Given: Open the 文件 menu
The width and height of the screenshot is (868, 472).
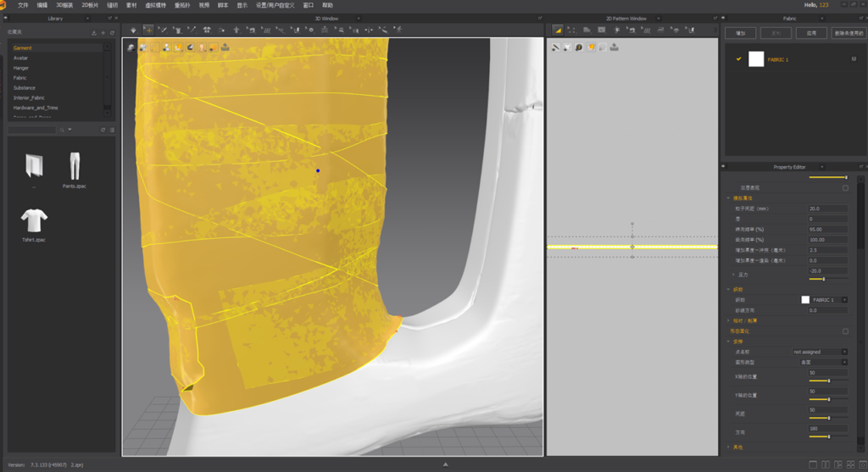Looking at the screenshot, I should (23, 5).
